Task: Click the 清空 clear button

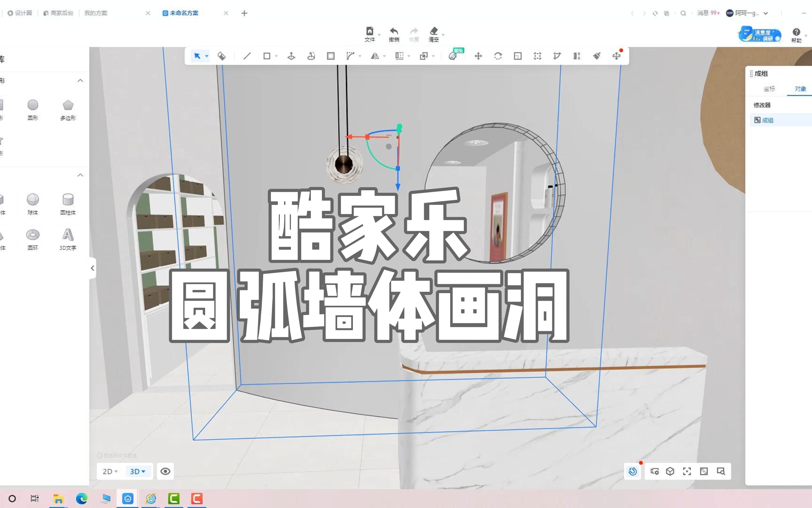Action: [434, 35]
